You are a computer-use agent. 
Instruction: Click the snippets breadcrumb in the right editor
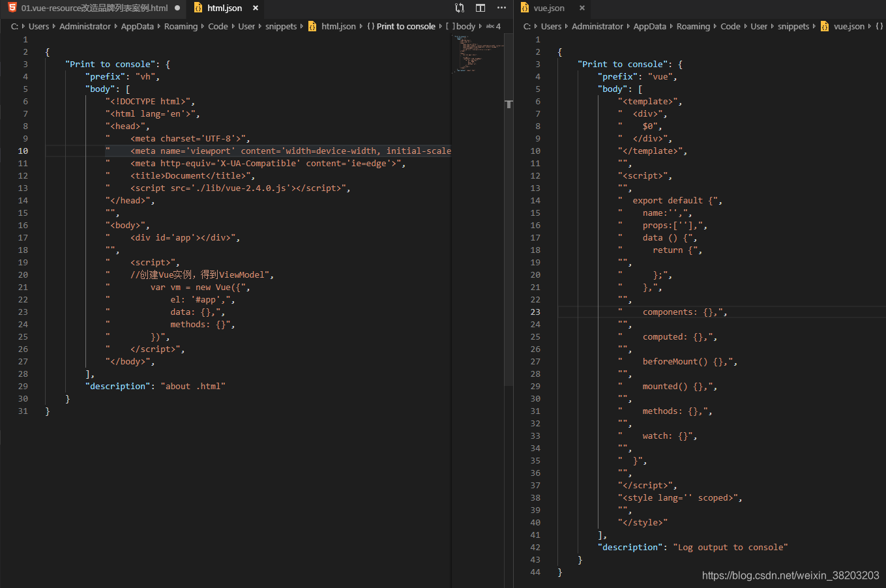point(793,26)
